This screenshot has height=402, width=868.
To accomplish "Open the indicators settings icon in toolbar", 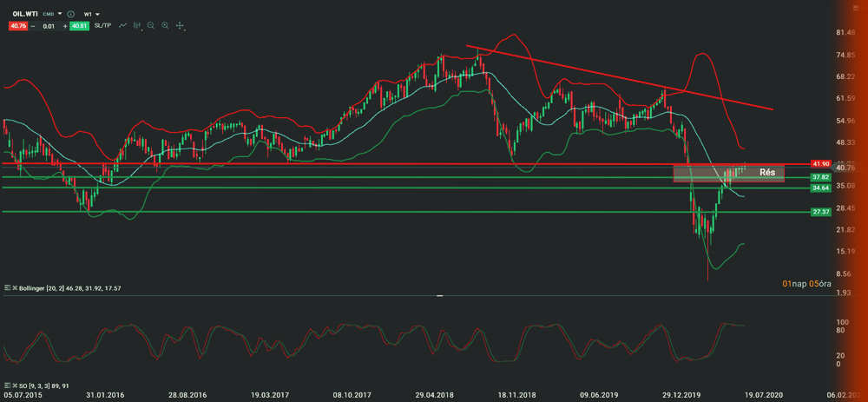I will coord(137,26).
